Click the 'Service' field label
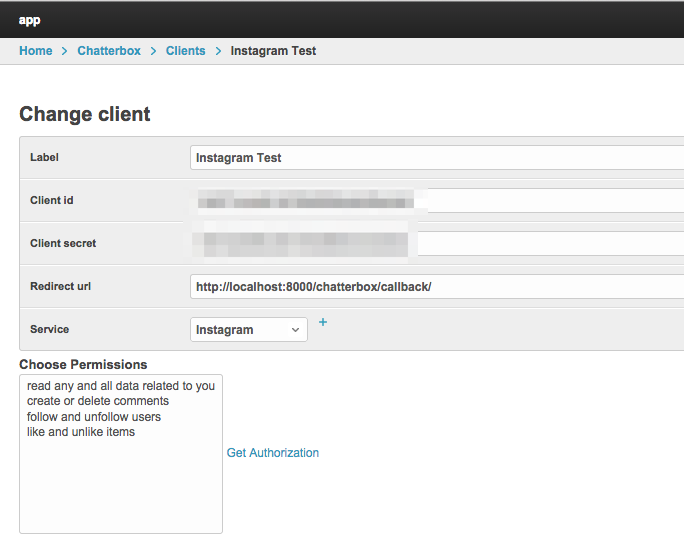The width and height of the screenshot is (684, 551). tap(50, 330)
